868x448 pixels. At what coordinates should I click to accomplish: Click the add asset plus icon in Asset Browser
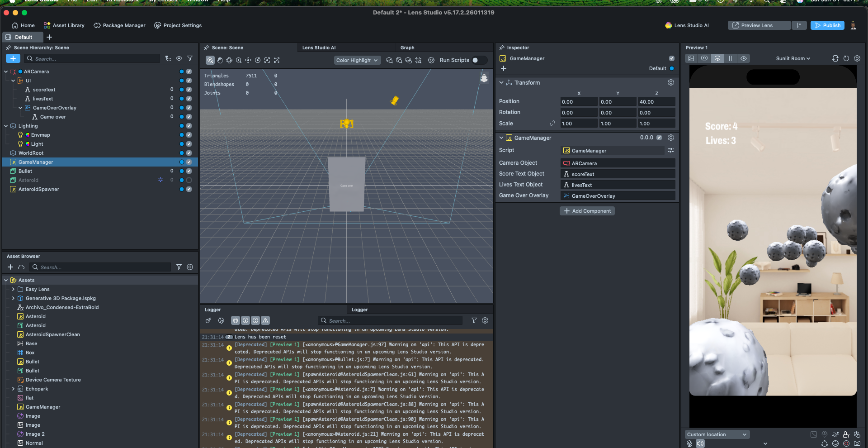(x=10, y=267)
